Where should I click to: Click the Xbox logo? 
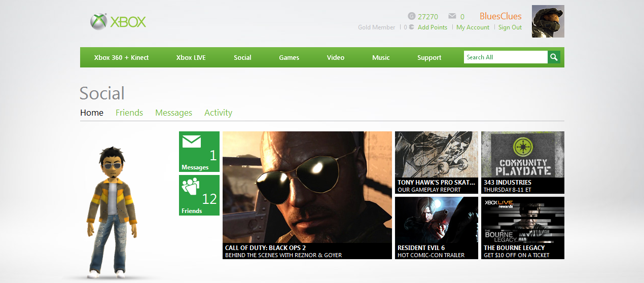coord(118,21)
